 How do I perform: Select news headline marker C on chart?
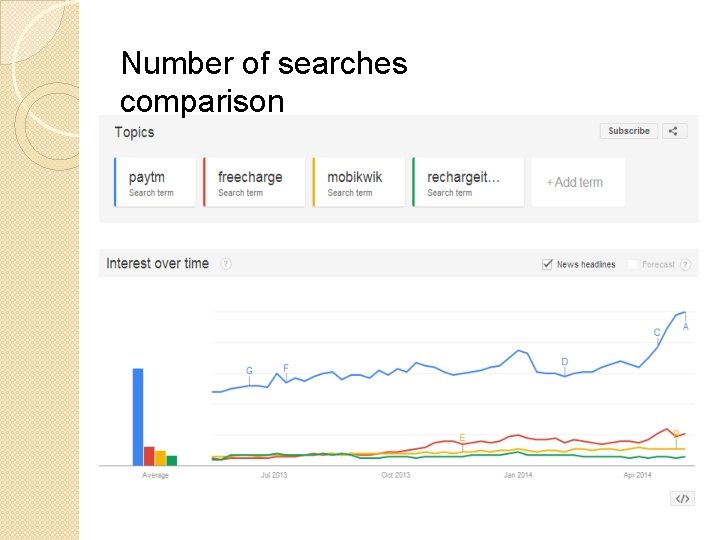click(x=657, y=333)
